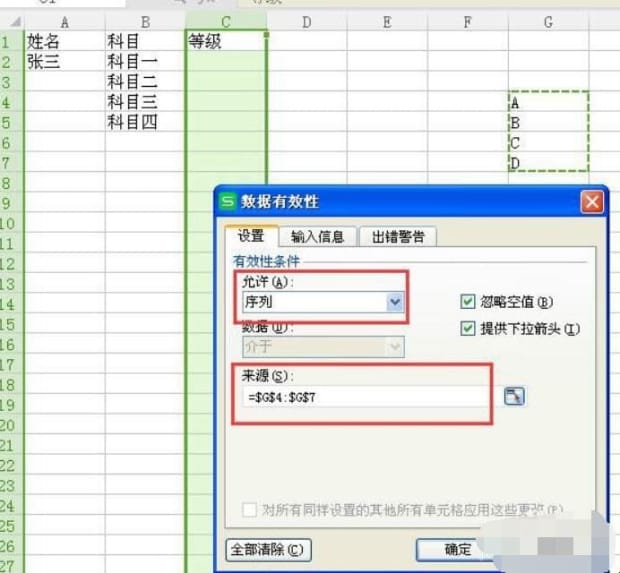Switch to the 出错警告 tab

coord(397,237)
